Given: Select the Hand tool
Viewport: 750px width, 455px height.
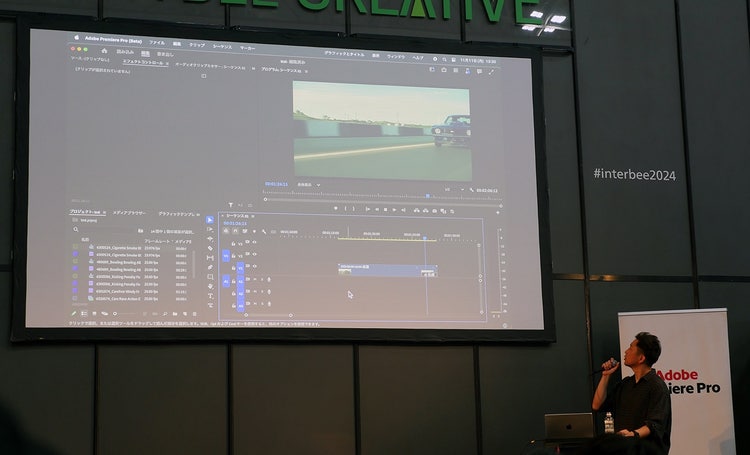Looking at the screenshot, I should click(210, 286).
